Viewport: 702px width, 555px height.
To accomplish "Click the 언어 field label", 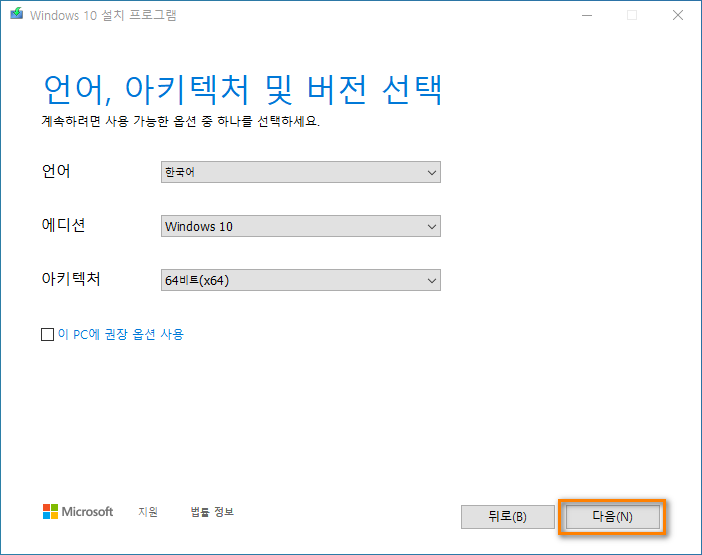I will point(56,171).
